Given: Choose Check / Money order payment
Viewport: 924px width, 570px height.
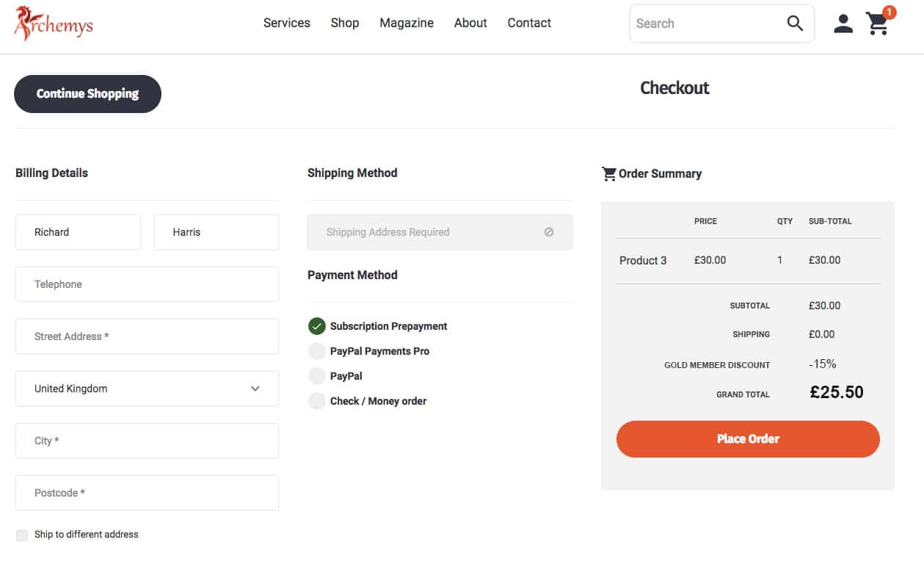Looking at the screenshot, I should point(316,401).
